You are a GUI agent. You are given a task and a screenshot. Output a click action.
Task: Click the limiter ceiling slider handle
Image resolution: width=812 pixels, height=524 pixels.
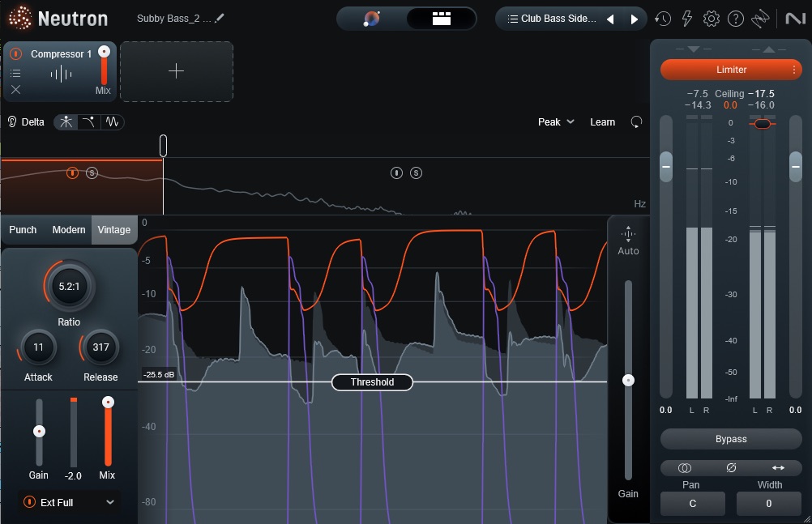(x=763, y=123)
